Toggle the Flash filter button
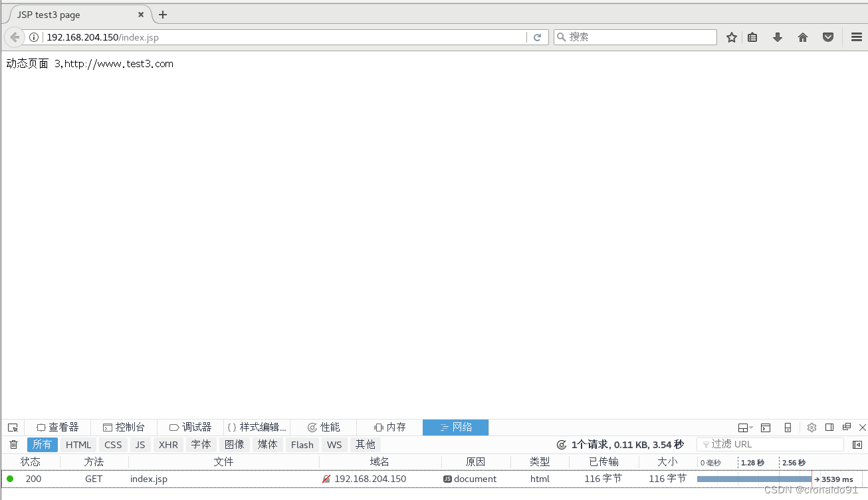Viewport: 868px width, 500px height. click(302, 445)
